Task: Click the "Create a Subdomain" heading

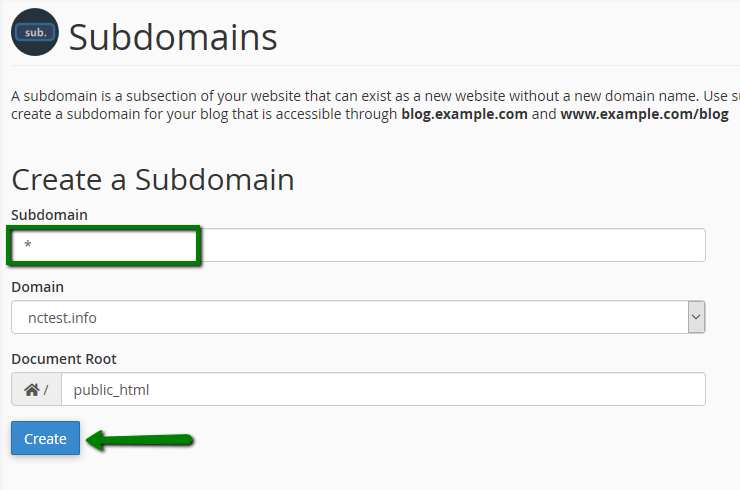Action: pos(153,180)
